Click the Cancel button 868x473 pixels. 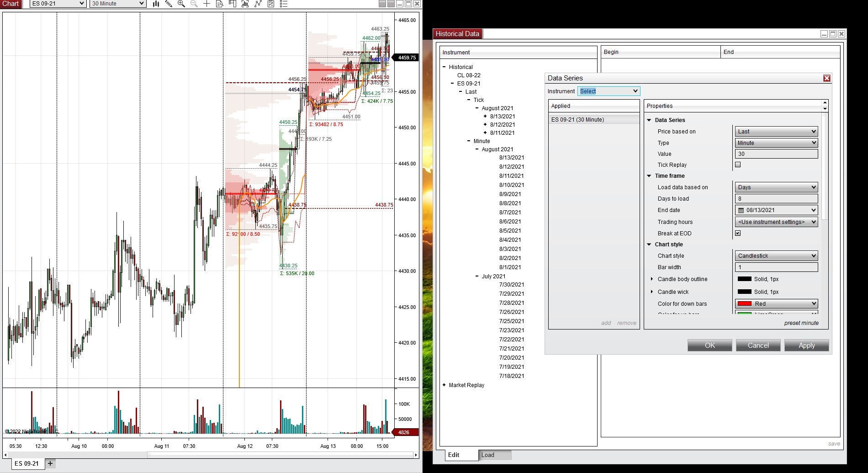point(758,345)
